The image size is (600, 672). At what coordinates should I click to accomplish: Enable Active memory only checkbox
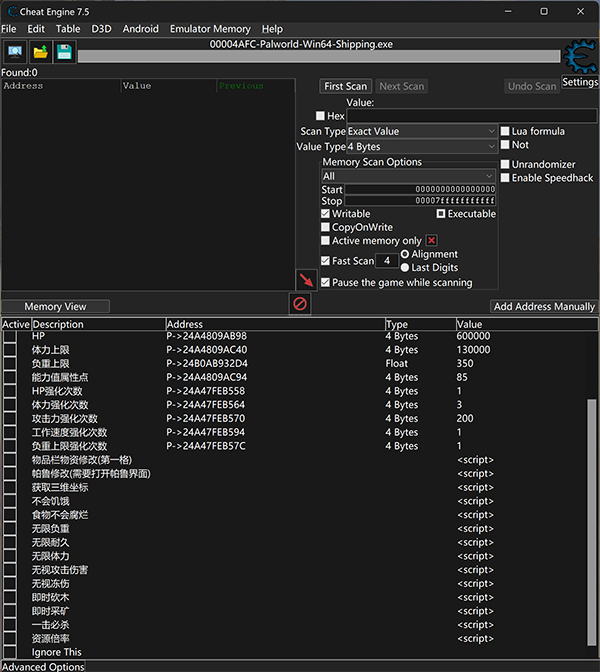tap(325, 240)
